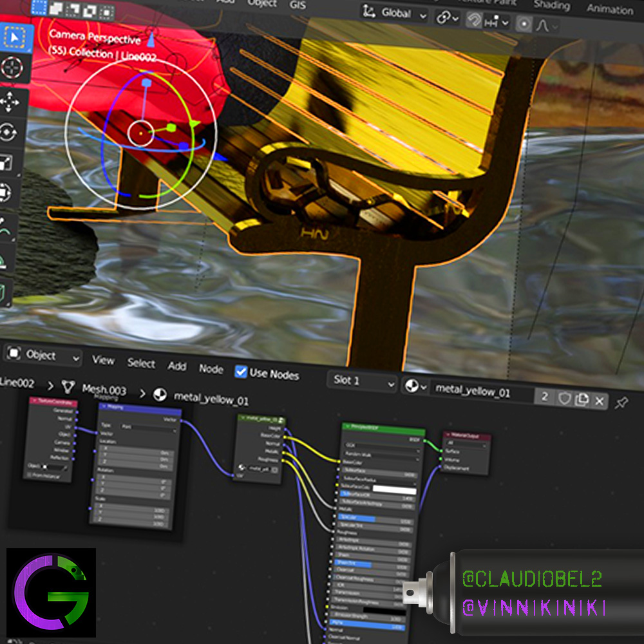The width and height of the screenshot is (644, 644).
Task: Set selection mode to new selection
Action: tap(39, 7)
